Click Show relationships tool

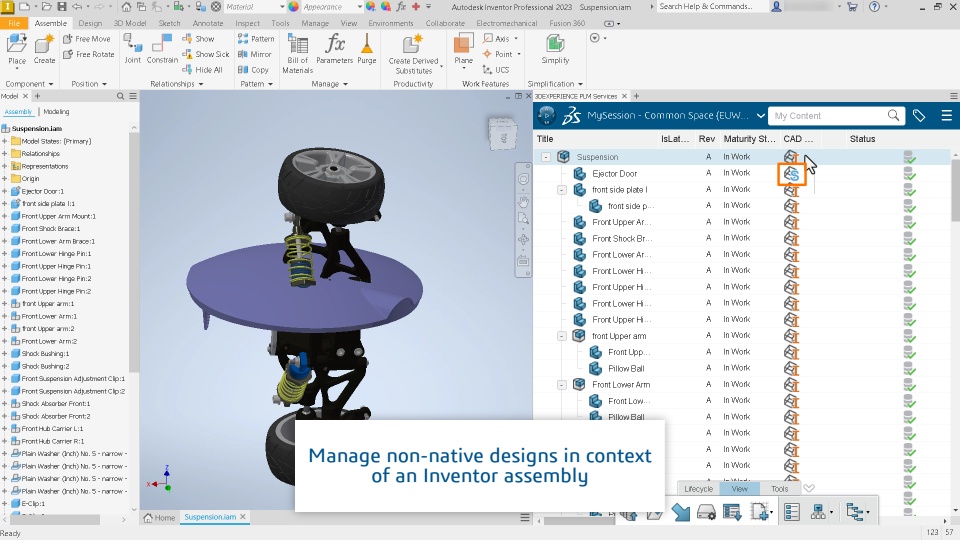198,39
